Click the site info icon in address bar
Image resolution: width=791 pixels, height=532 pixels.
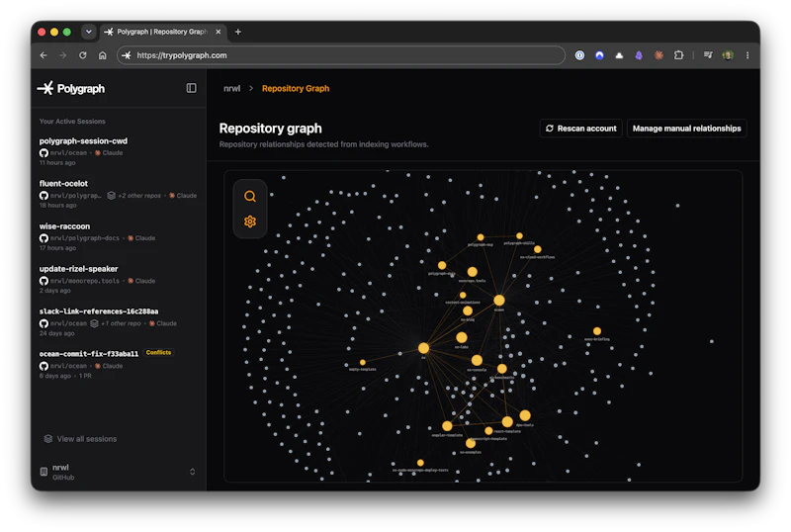pyautogui.click(x=127, y=55)
